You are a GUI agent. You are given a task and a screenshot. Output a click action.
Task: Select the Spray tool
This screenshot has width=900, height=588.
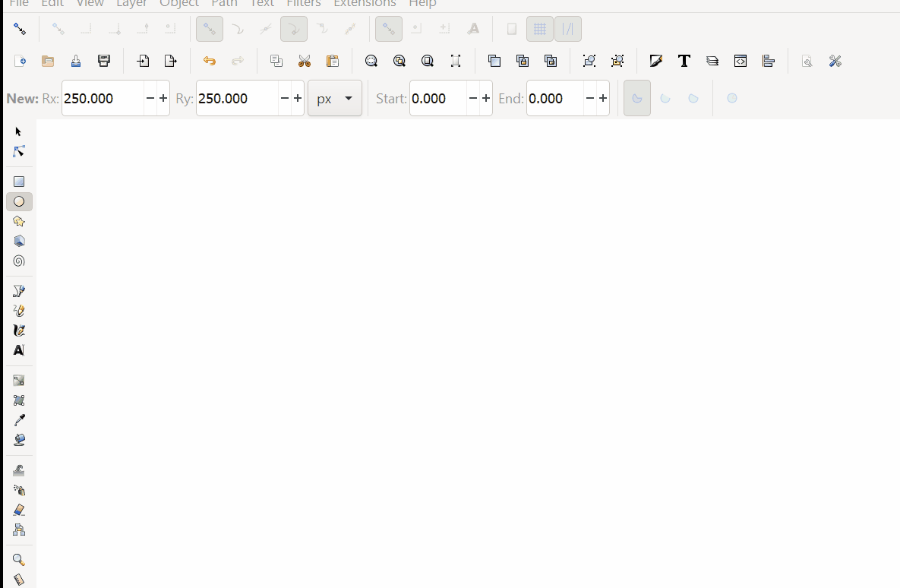[19, 490]
